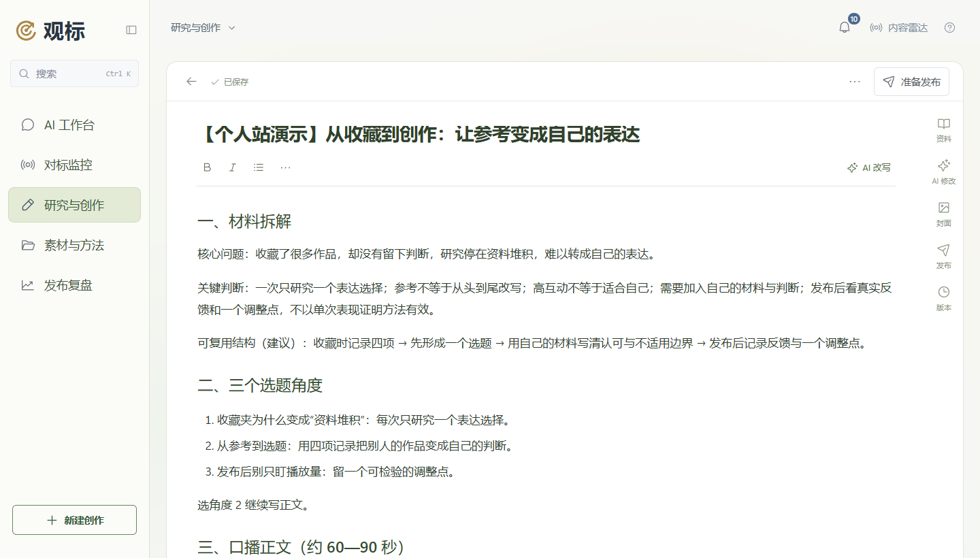Expand the 研究与创作 header dropdown
Image resolution: width=980 pixels, height=558 pixels.
coord(203,28)
